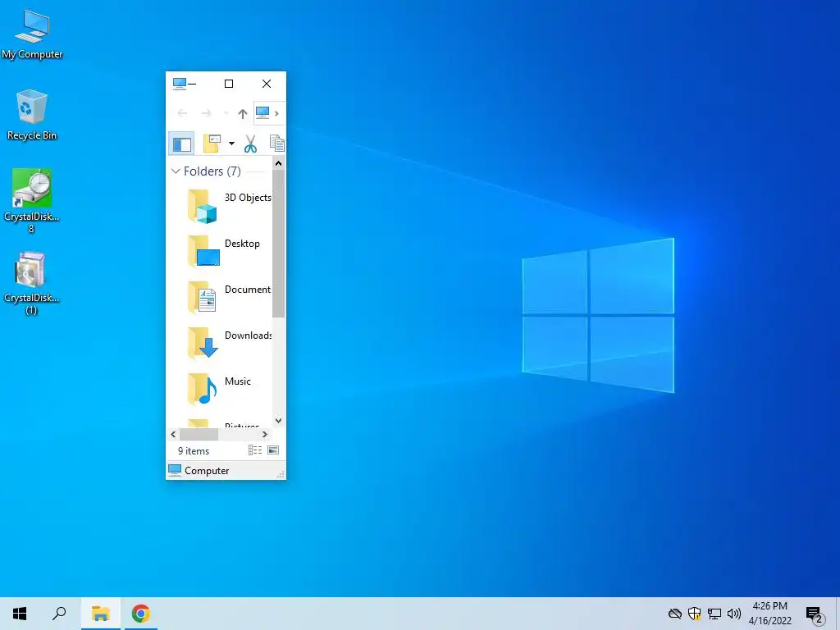
Task: Click the title bar computer system icon
Action: pos(180,84)
